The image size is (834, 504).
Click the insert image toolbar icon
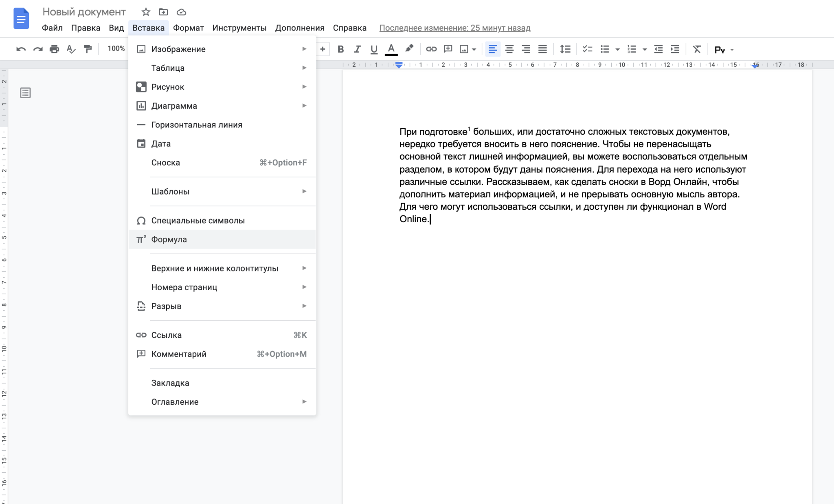(464, 49)
